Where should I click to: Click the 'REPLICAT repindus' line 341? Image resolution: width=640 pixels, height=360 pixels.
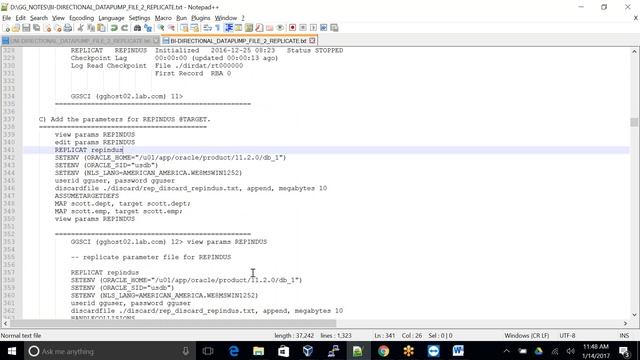[x=89, y=150]
